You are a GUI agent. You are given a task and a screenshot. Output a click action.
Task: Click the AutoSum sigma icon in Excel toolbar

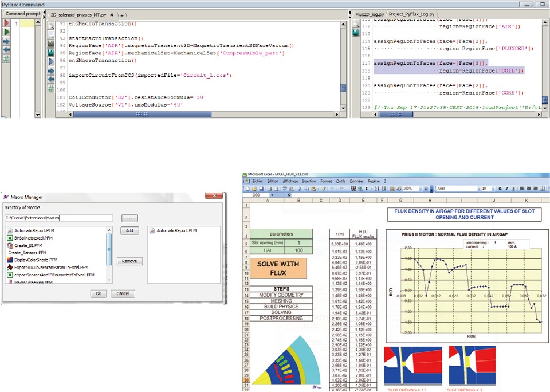[366, 188]
